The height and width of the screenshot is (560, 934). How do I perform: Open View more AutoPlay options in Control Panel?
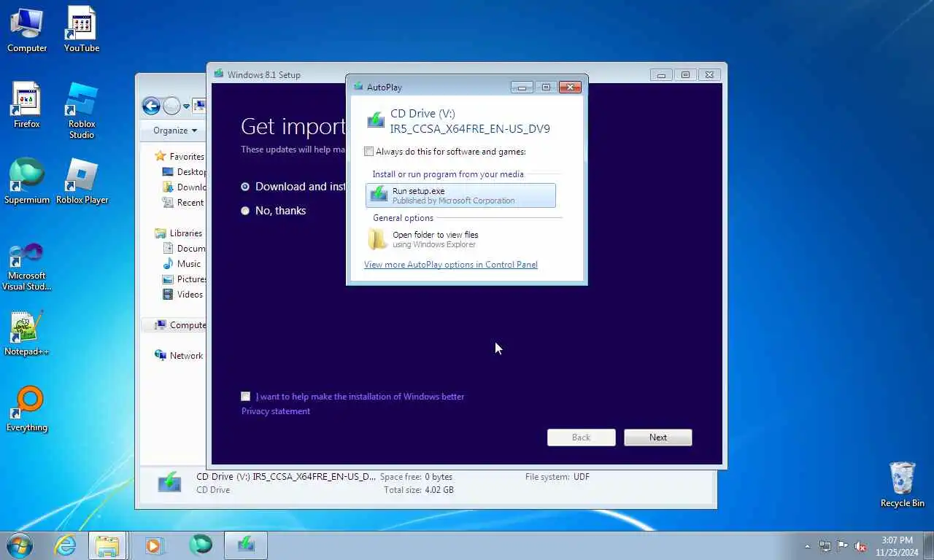pyautogui.click(x=451, y=265)
